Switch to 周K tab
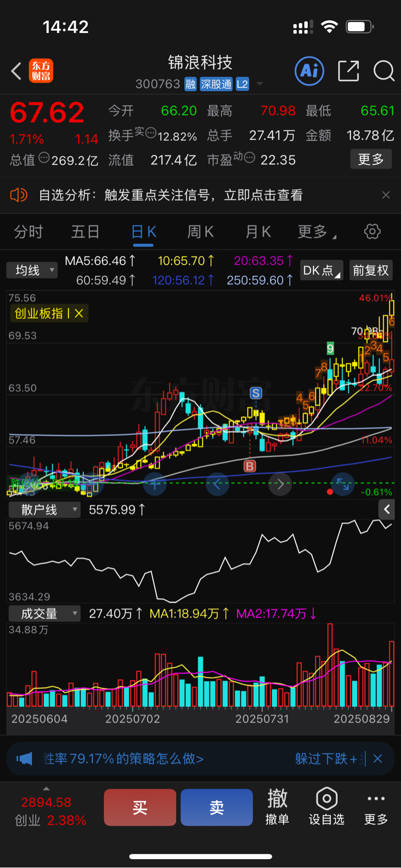The height and width of the screenshot is (868, 401). pos(200,232)
